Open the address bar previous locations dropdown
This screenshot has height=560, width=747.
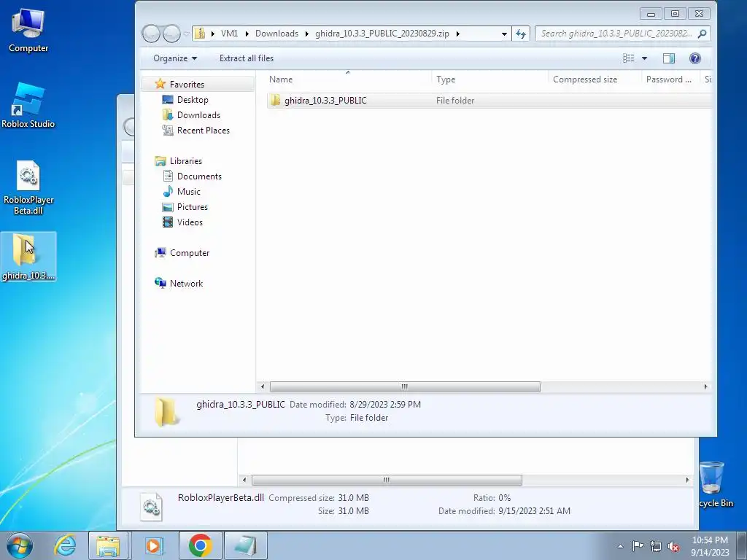[504, 34]
